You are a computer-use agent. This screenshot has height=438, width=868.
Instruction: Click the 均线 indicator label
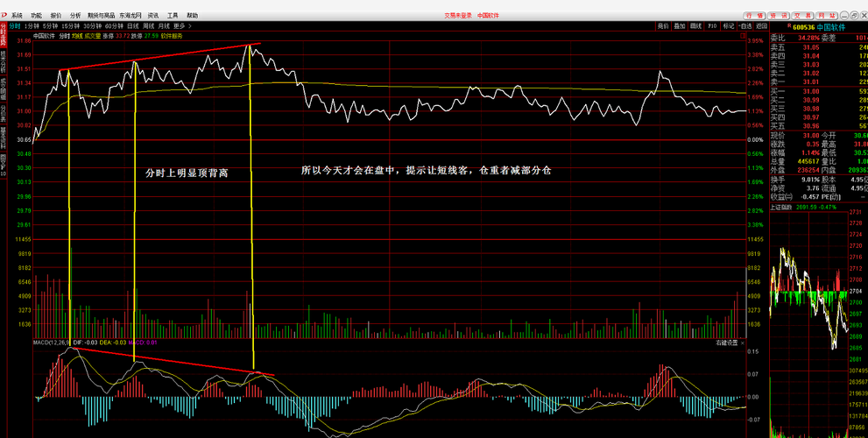pos(77,35)
